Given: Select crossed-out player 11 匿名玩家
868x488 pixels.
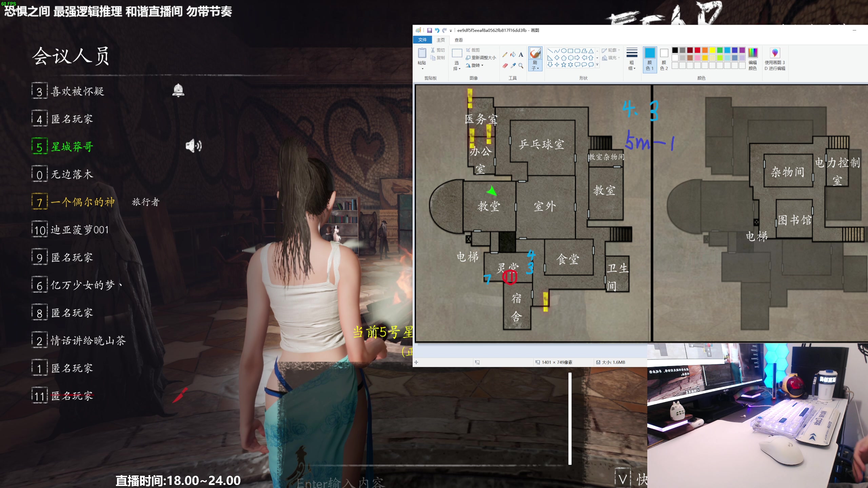Looking at the screenshot, I should [62, 396].
